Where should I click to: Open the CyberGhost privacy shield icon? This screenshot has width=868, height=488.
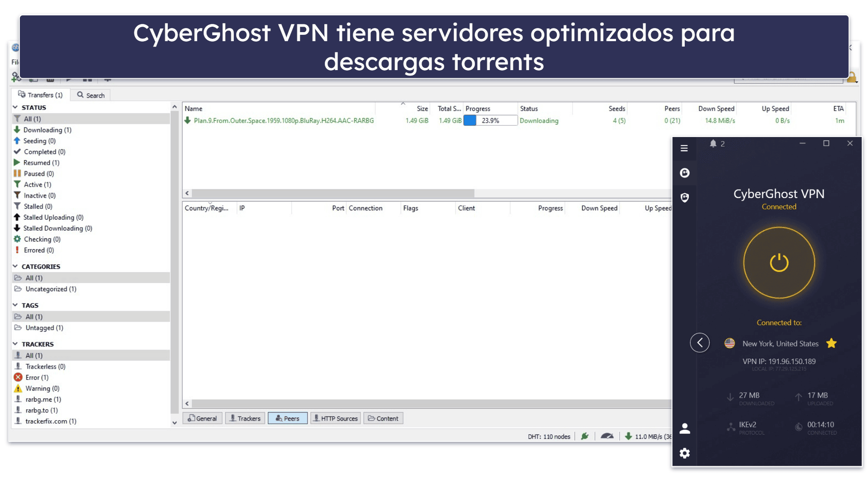684,197
